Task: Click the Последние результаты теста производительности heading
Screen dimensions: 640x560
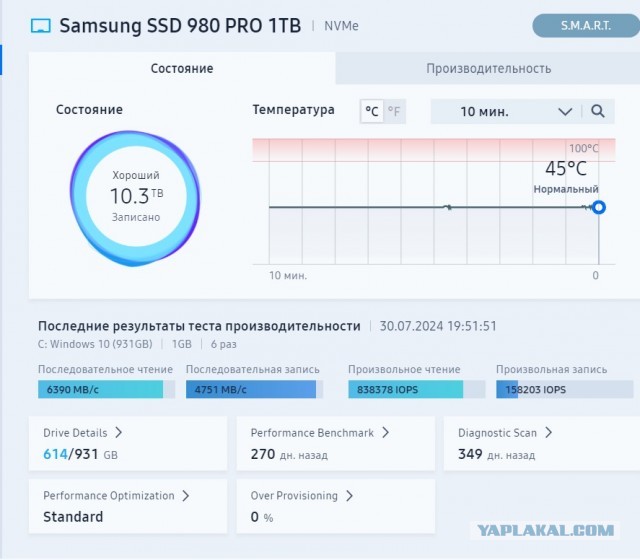Action: tap(199, 326)
